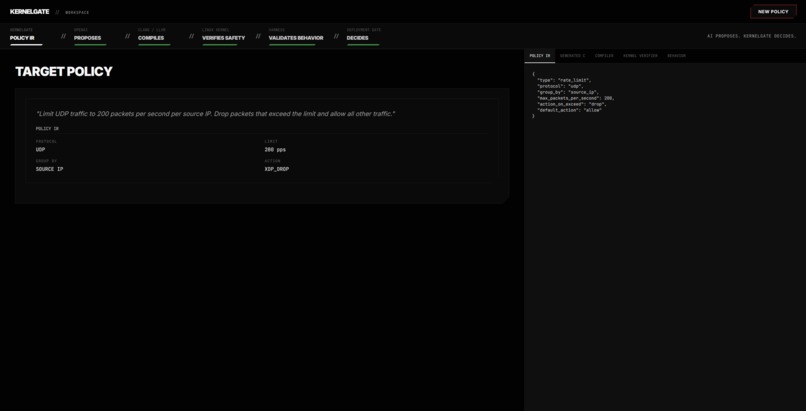806x411 pixels.
Task: Select the Policy IR pipeline step
Action: pos(26,35)
